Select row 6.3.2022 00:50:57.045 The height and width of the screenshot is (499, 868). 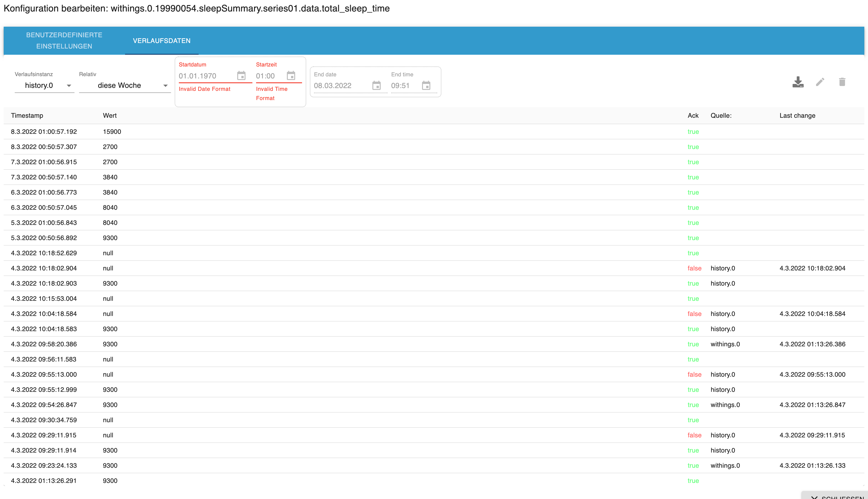434,207
